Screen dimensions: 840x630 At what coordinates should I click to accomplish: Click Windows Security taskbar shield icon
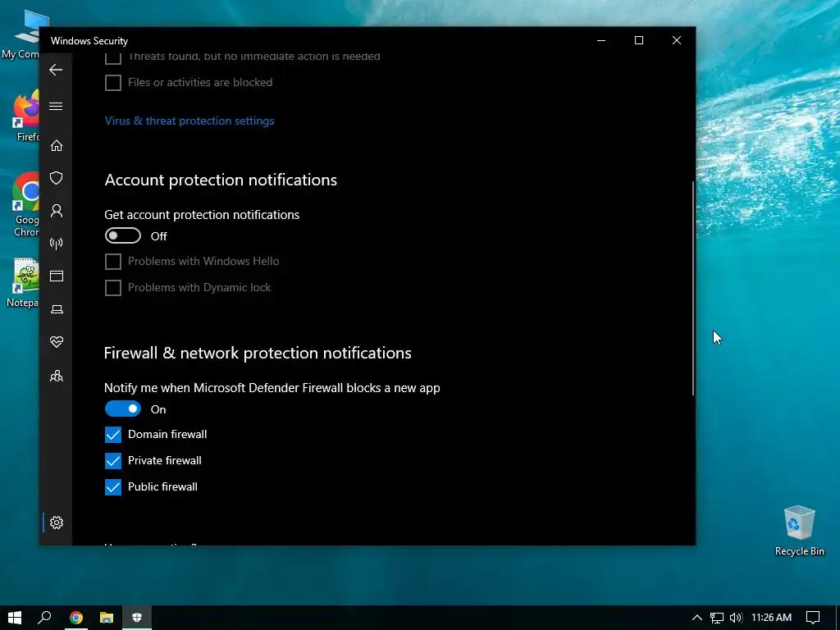point(137,618)
